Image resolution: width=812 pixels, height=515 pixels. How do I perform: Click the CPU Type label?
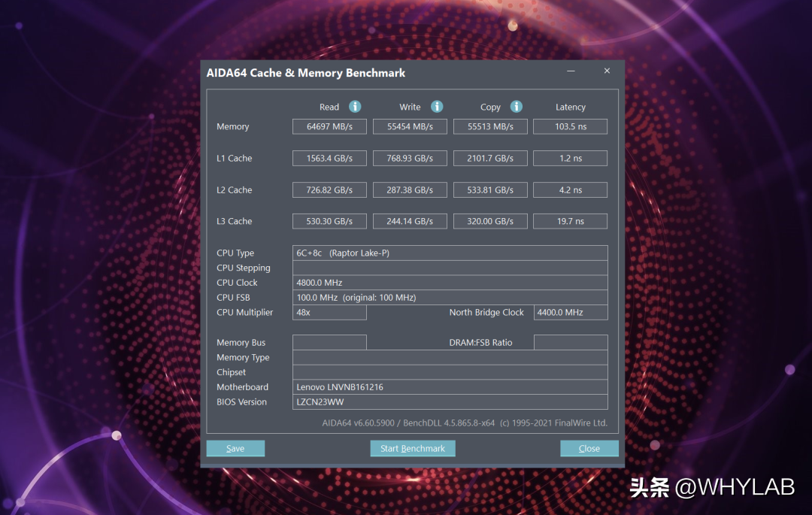[x=235, y=253]
